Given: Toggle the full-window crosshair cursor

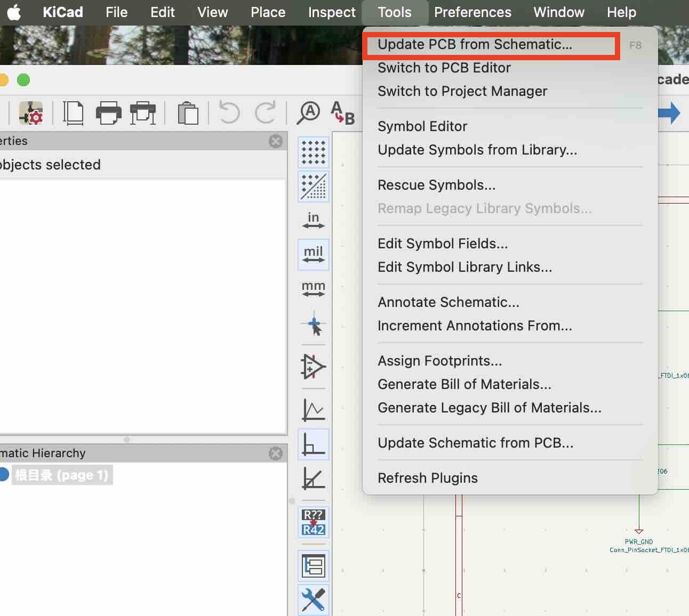Looking at the screenshot, I should [x=314, y=325].
